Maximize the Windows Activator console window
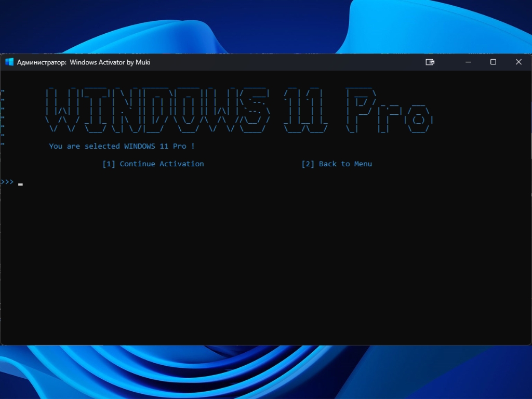 (494, 62)
